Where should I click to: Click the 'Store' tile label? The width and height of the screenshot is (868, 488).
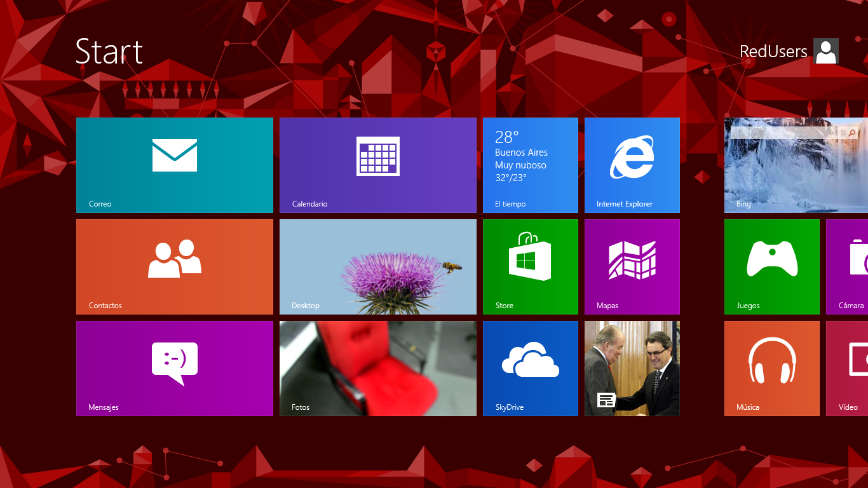pos(505,306)
